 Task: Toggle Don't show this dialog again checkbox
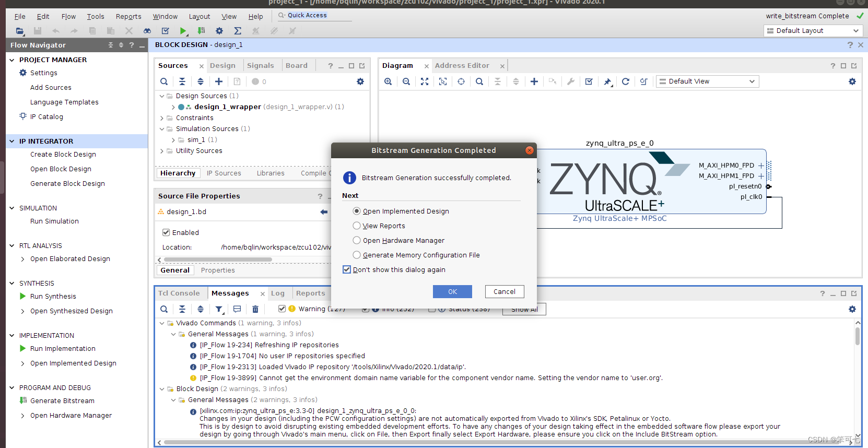347,269
